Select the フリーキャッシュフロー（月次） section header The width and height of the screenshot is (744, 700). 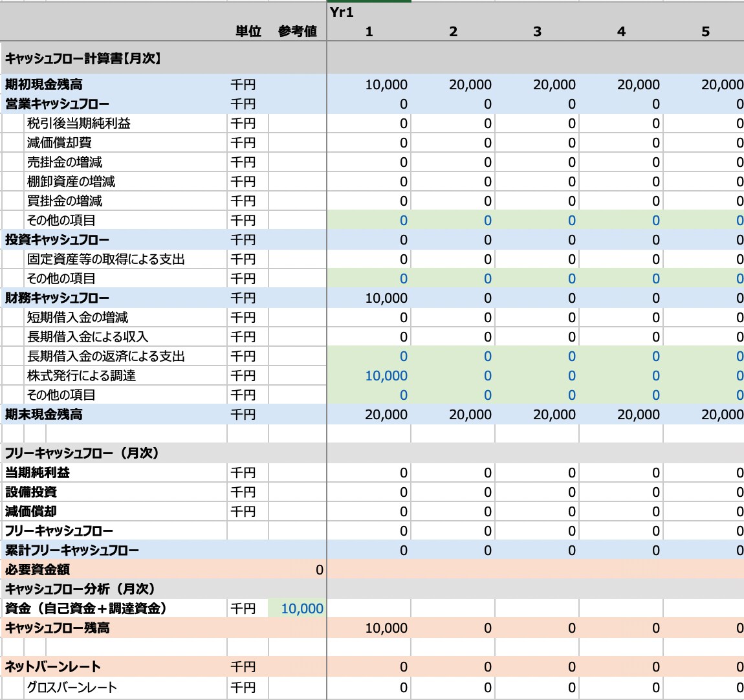[82, 454]
